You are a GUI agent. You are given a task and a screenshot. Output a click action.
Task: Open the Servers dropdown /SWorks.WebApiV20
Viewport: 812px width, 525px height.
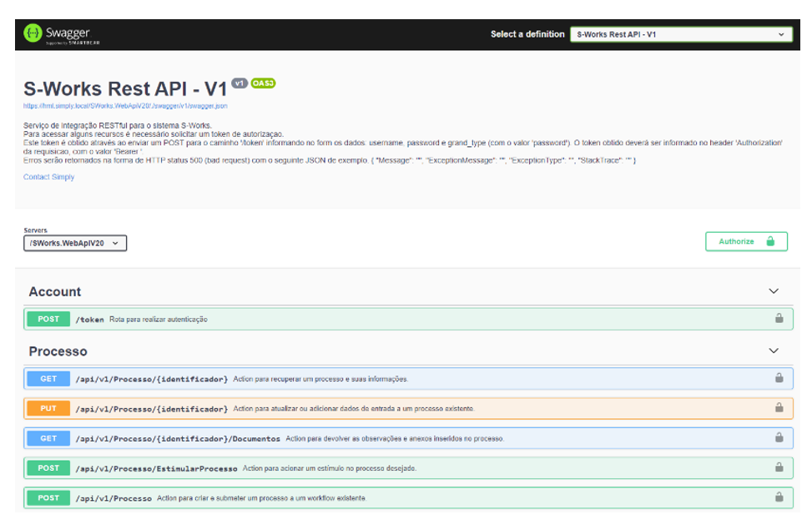point(75,244)
